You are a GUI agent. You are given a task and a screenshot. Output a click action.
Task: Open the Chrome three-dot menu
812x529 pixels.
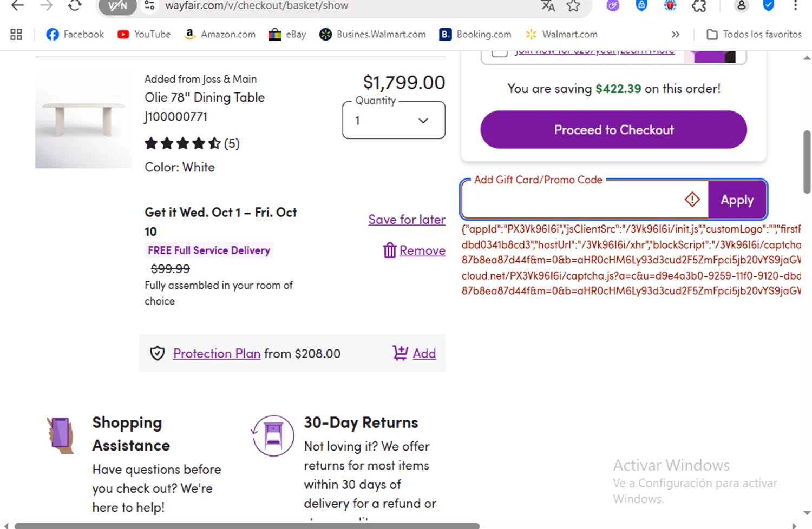pyautogui.click(x=795, y=6)
